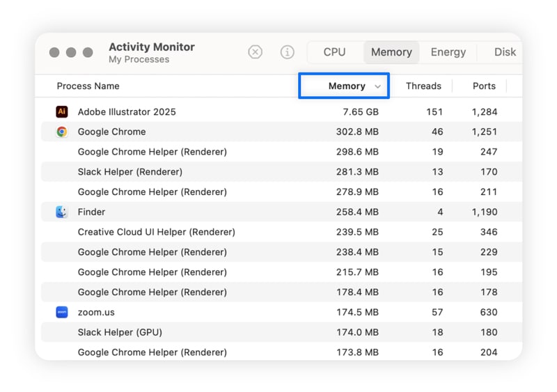This screenshot has width=557, height=392.
Task: Open the Energy tab
Action: (x=448, y=52)
